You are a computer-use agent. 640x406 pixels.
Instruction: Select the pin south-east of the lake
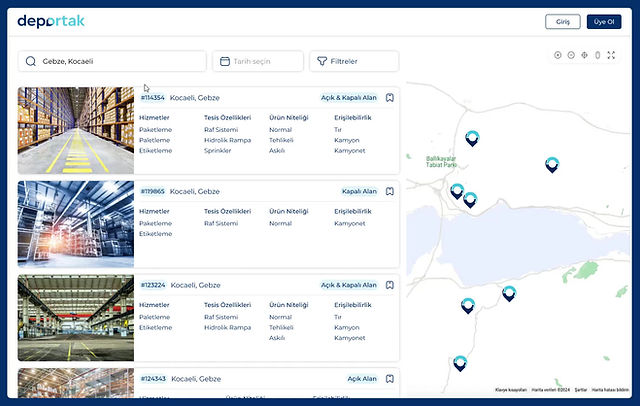tap(509, 293)
